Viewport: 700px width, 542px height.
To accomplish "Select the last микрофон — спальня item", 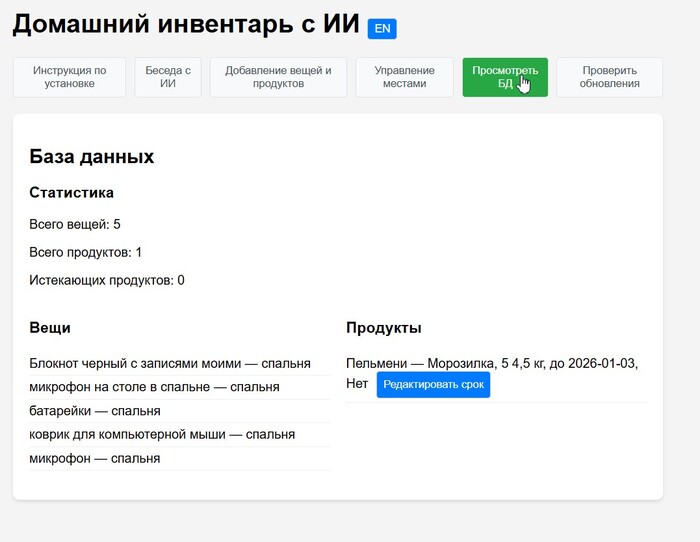I will coord(95,458).
